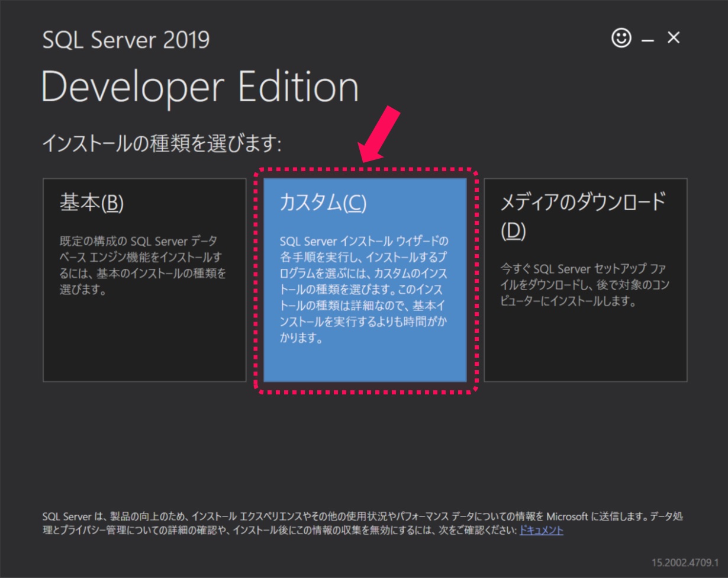Viewport: 728px width, 578px height.
Task: Choose the basic install with default configuration
Action: [142, 278]
